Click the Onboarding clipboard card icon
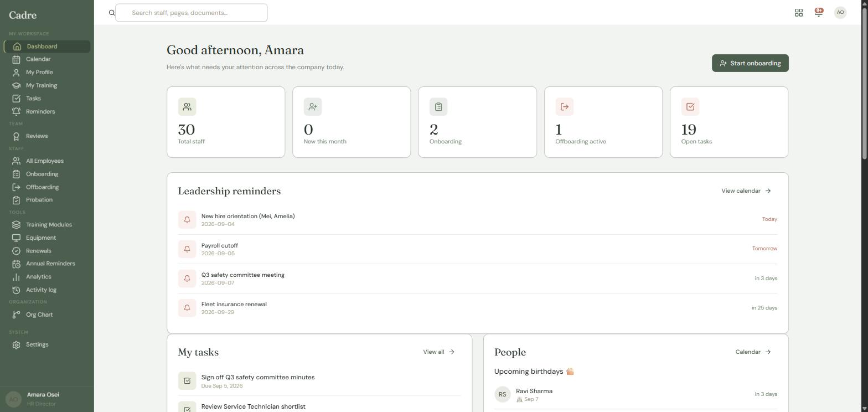Image resolution: width=868 pixels, height=412 pixels. [x=438, y=107]
